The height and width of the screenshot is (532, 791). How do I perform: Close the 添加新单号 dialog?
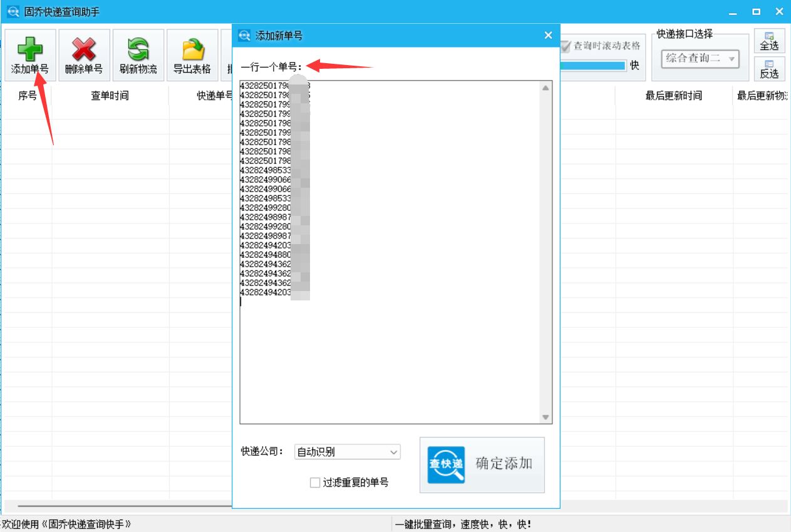coord(548,35)
